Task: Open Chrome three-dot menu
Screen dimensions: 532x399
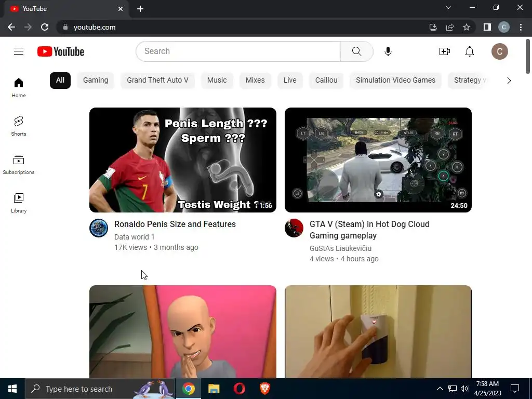Action: coord(521,27)
